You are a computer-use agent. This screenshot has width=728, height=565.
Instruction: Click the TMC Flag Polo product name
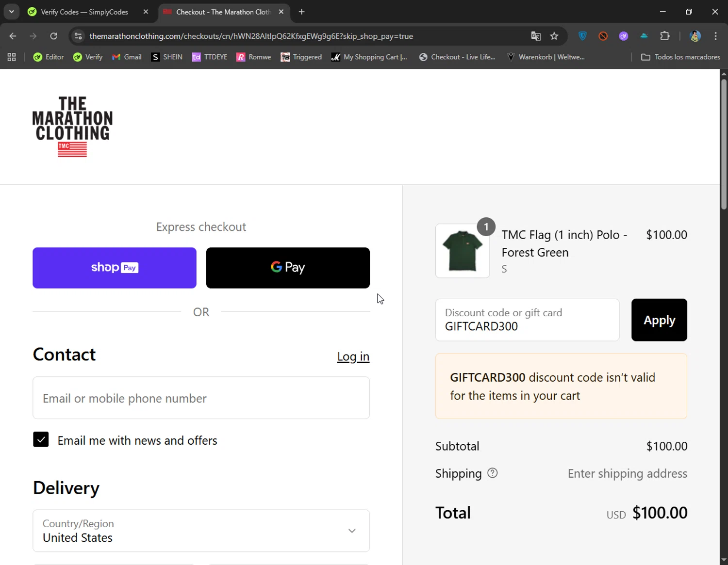pos(564,243)
